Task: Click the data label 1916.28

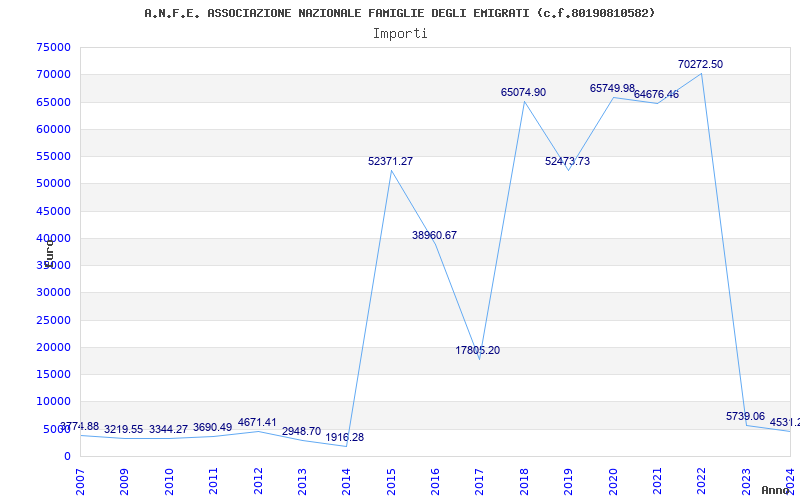Action: coord(344,437)
